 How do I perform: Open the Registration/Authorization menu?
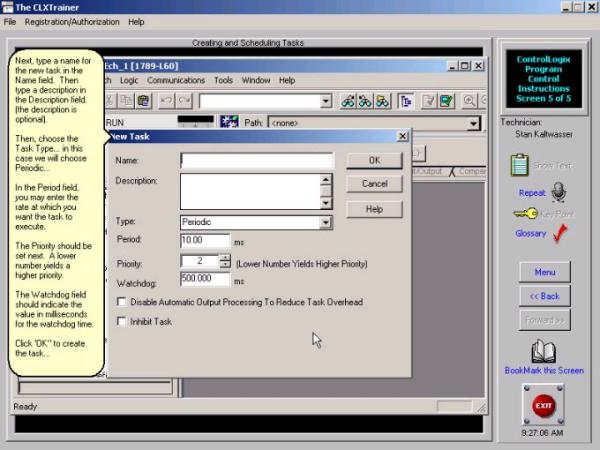tap(72, 22)
